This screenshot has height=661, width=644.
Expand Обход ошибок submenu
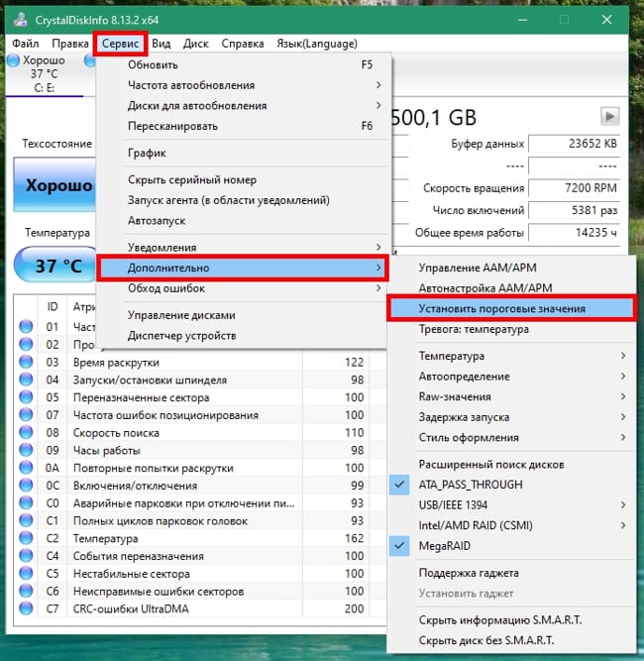[x=242, y=288]
